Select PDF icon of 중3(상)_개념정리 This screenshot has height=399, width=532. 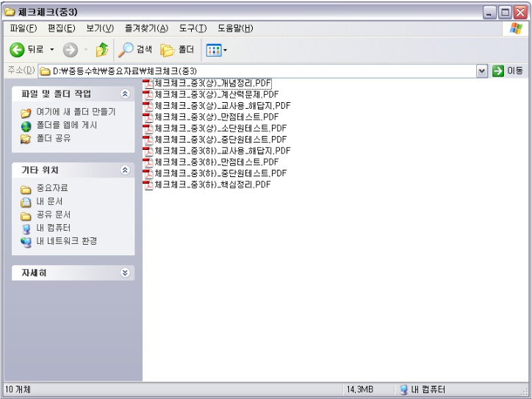148,84
